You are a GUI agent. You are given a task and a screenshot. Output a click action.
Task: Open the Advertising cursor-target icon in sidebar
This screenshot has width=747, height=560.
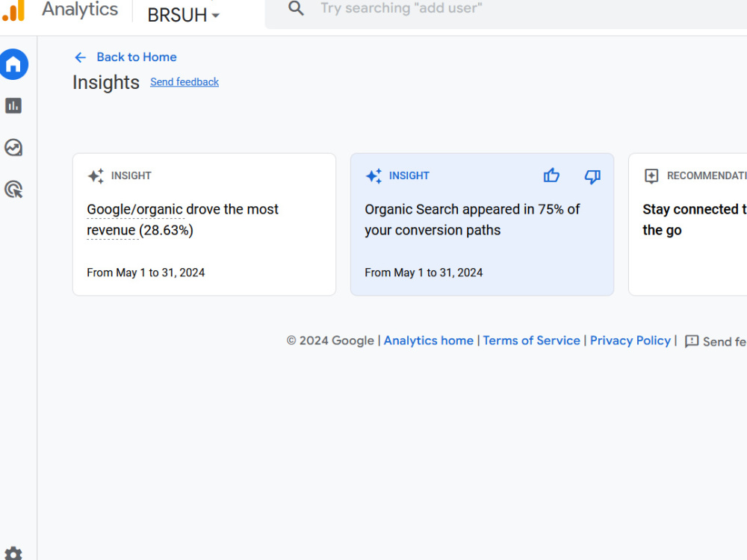tap(13, 190)
